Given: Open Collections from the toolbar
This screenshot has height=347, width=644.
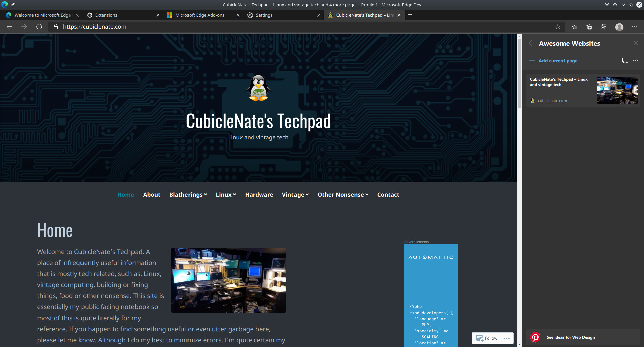Looking at the screenshot, I should click(589, 27).
